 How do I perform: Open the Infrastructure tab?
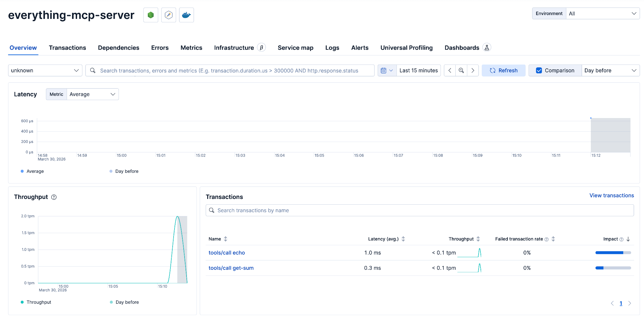coord(234,48)
